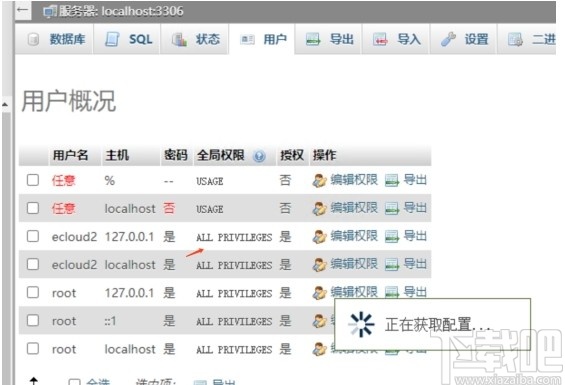
Task: Open the 状态 tab
Action: coord(195,39)
